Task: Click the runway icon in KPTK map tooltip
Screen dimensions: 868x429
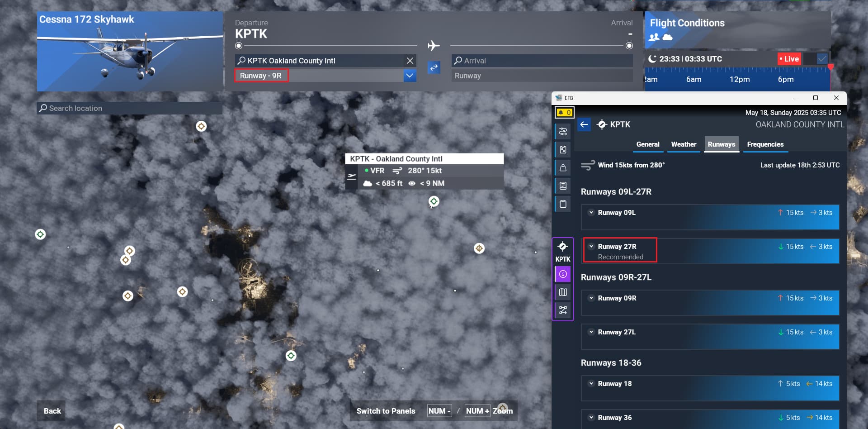Action: (351, 177)
